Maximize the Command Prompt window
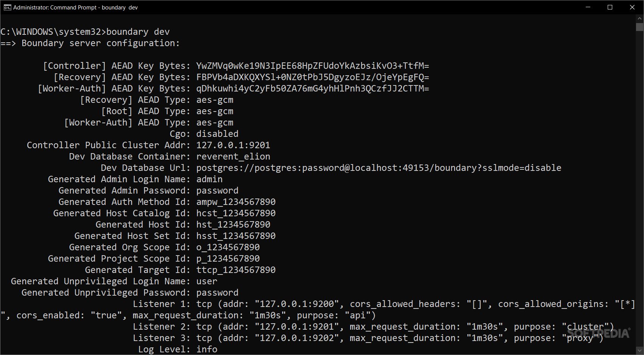644x355 pixels. (610, 7)
